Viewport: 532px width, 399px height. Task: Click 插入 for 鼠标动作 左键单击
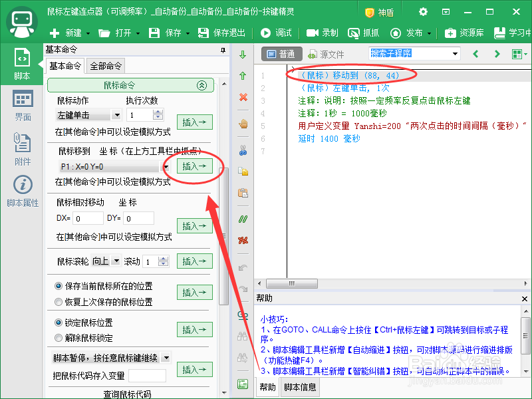195,122
